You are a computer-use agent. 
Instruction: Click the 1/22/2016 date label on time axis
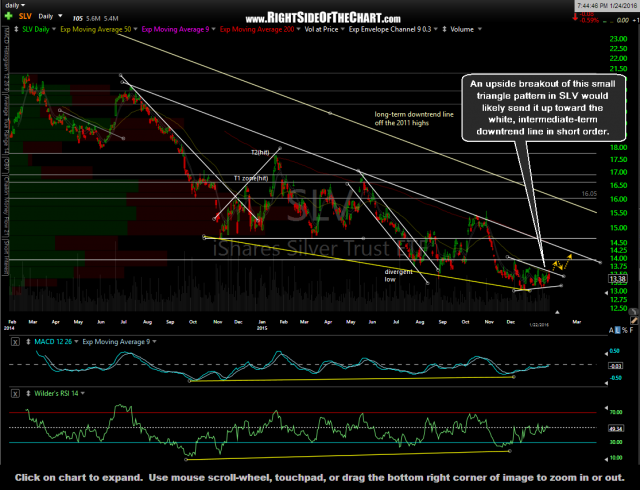539,325
